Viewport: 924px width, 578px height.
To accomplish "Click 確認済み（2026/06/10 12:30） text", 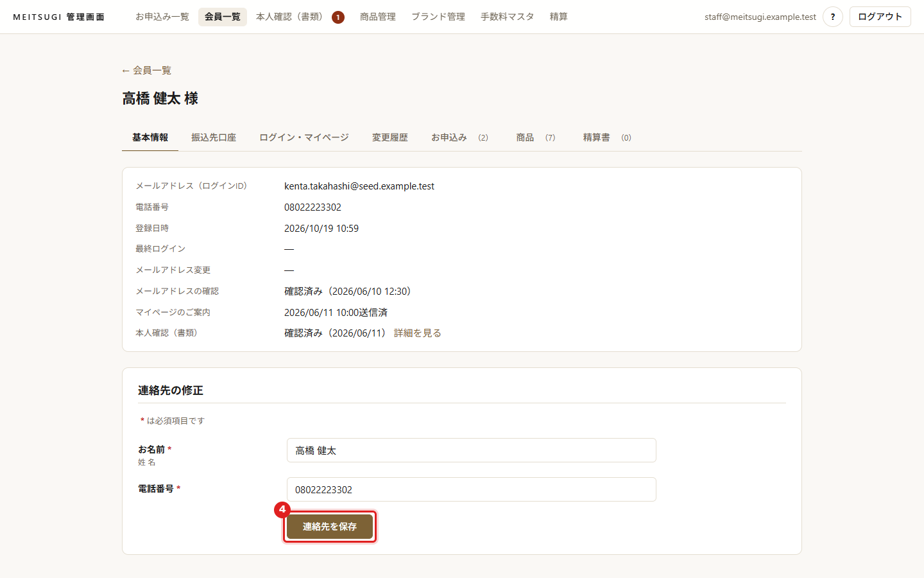I will point(350,292).
